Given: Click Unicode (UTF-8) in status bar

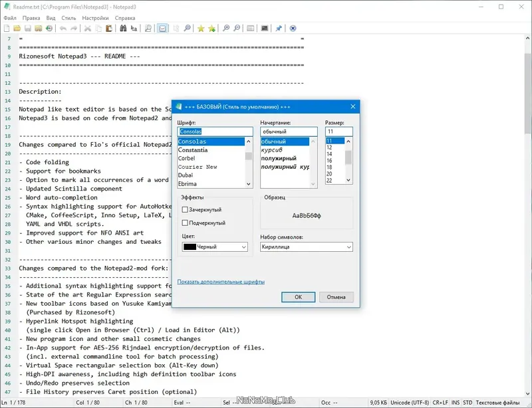Looking at the screenshot, I should pos(410,403).
